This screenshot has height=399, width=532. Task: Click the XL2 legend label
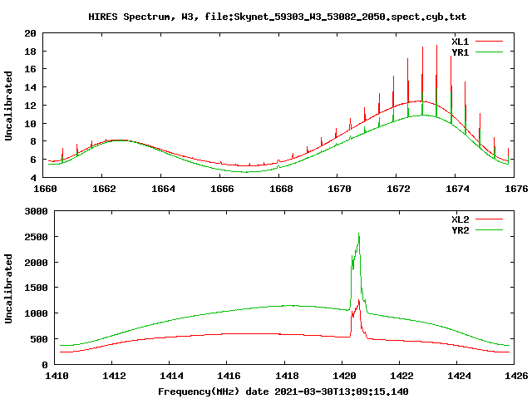coord(460,219)
